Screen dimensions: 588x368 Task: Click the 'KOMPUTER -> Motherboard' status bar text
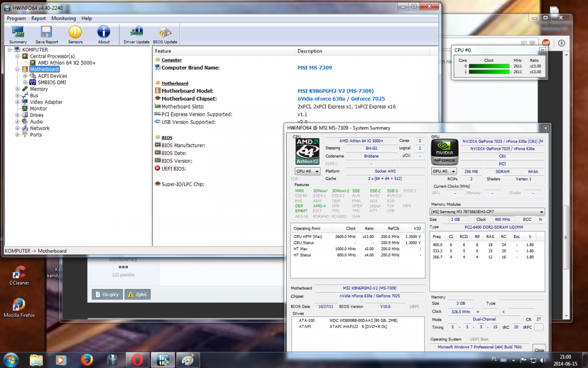point(35,251)
